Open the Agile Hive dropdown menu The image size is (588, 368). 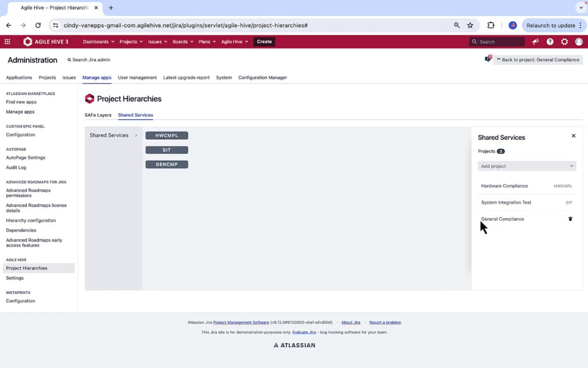(x=234, y=42)
